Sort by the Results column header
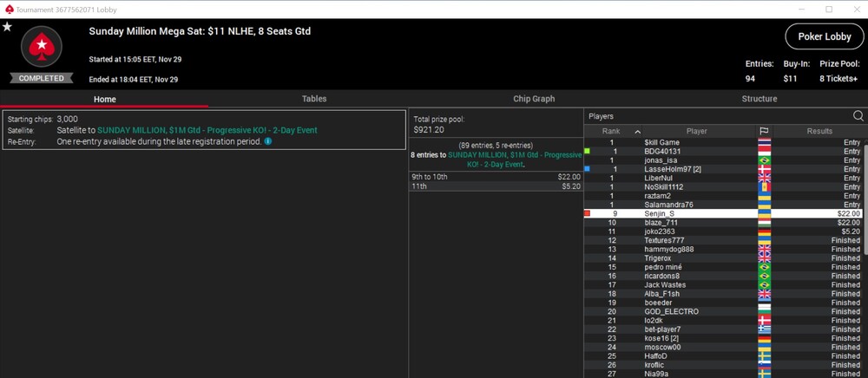868x378 pixels. 819,131
